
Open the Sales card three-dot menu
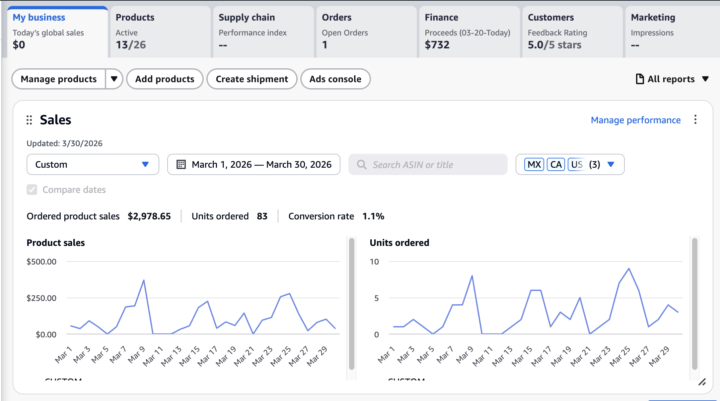pyautogui.click(x=695, y=119)
